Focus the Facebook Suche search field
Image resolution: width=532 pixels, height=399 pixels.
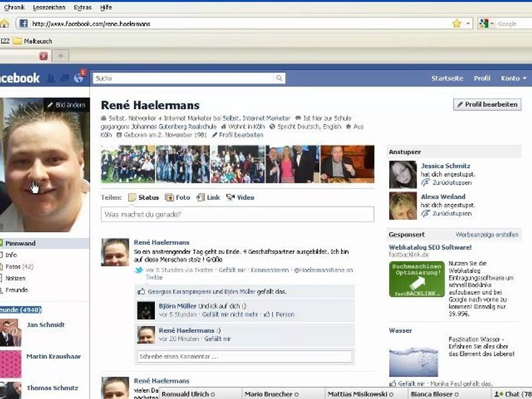tap(183, 78)
